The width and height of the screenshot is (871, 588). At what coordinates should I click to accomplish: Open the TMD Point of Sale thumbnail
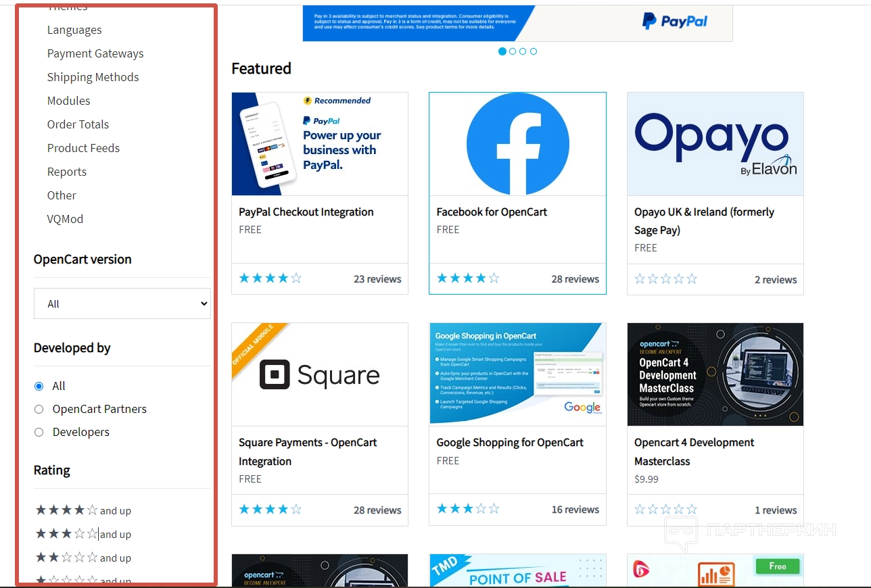517,571
